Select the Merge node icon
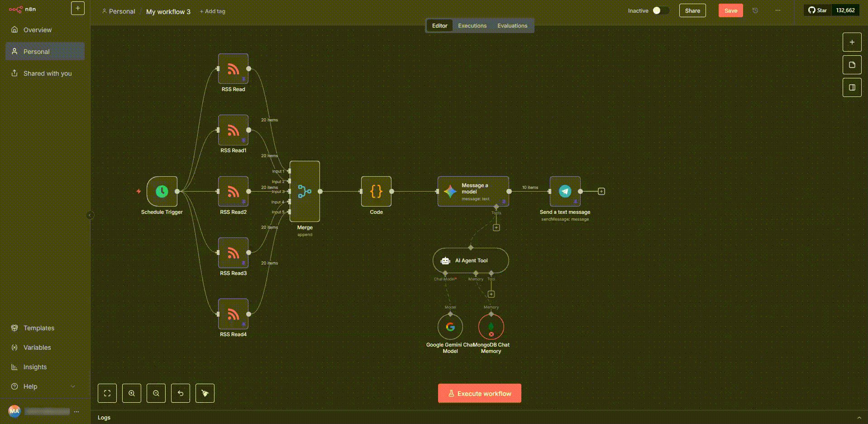868x424 pixels. tap(305, 192)
